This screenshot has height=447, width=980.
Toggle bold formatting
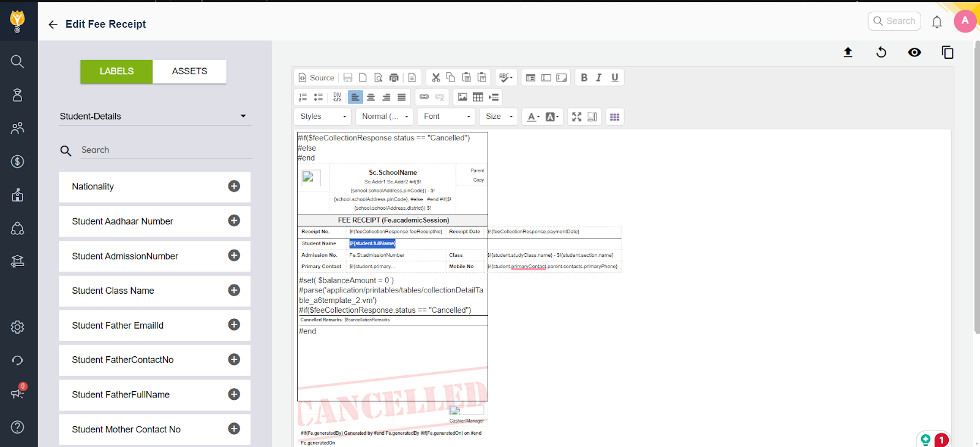(x=584, y=78)
